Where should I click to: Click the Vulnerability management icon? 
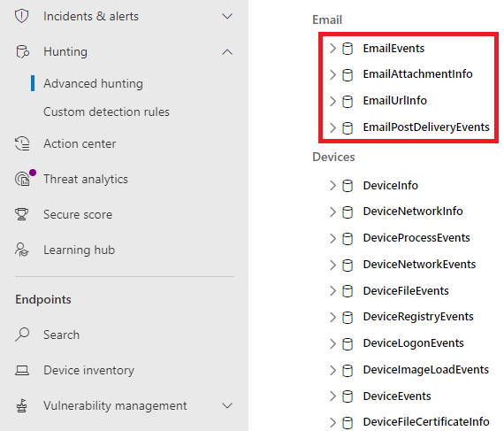[x=21, y=405]
